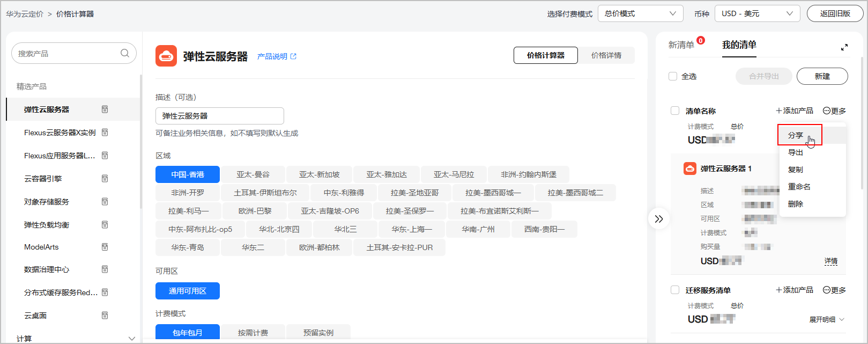The width and height of the screenshot is (868, 344).
Task: Click calculator icon beside ModelArts
Action: coord(105,247)
